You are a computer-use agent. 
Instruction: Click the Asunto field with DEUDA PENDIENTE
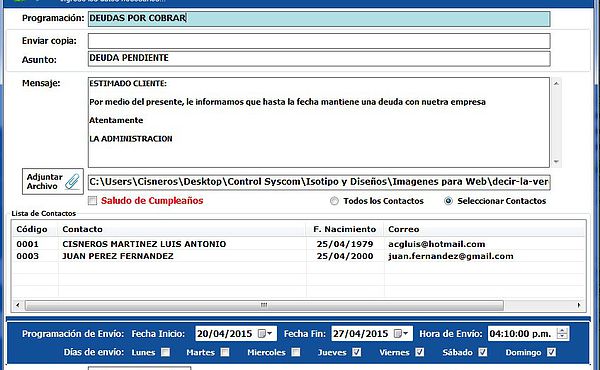(x=319, y=59)
